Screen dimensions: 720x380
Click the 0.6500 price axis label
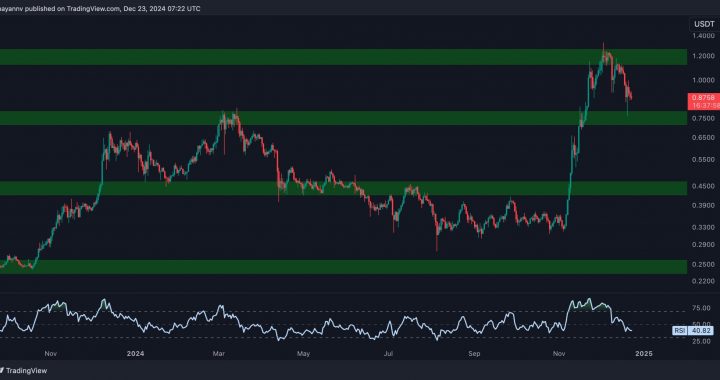pos(703,137)
